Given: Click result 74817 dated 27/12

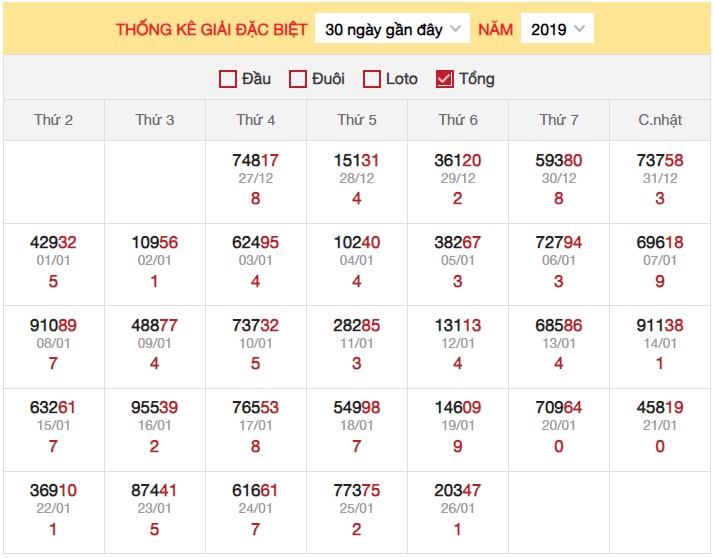Looking at the screenshot, I should (x=255, y=160).
